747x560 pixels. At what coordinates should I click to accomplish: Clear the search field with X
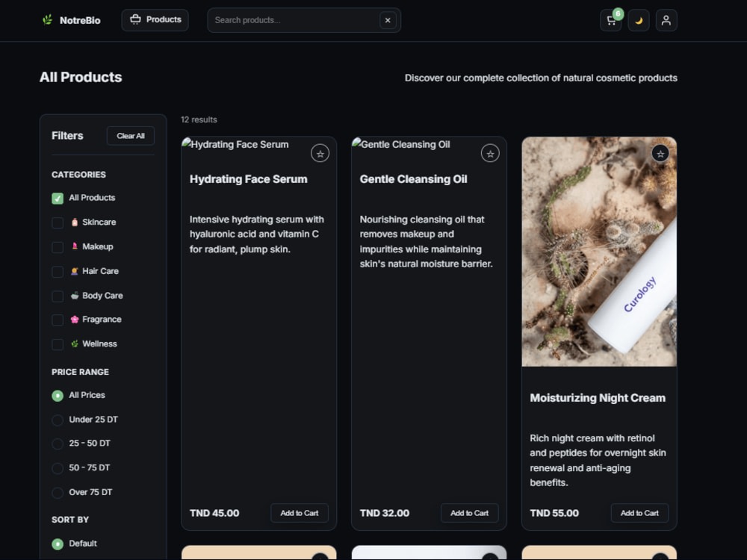388,20
